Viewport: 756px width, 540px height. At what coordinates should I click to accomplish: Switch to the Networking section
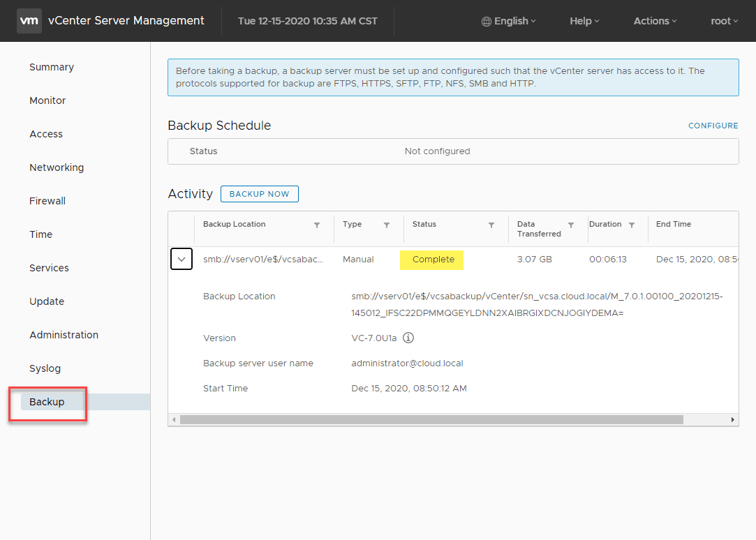56,167
